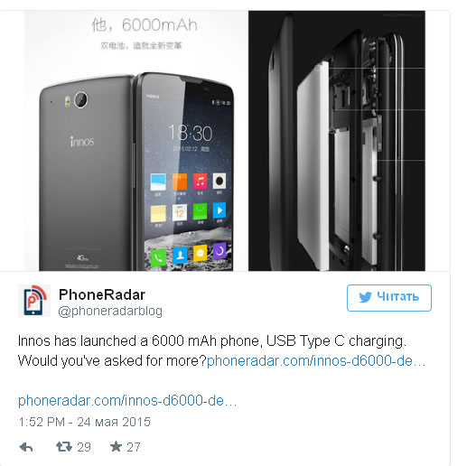Screen dimensions: 476x466
Task: Click the rear camera lens on the Innos phone
Action: tap(81, 99)
